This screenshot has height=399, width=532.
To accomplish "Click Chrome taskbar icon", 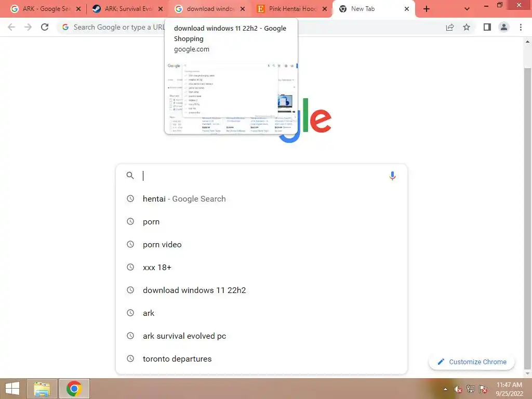I will (74, 389).
